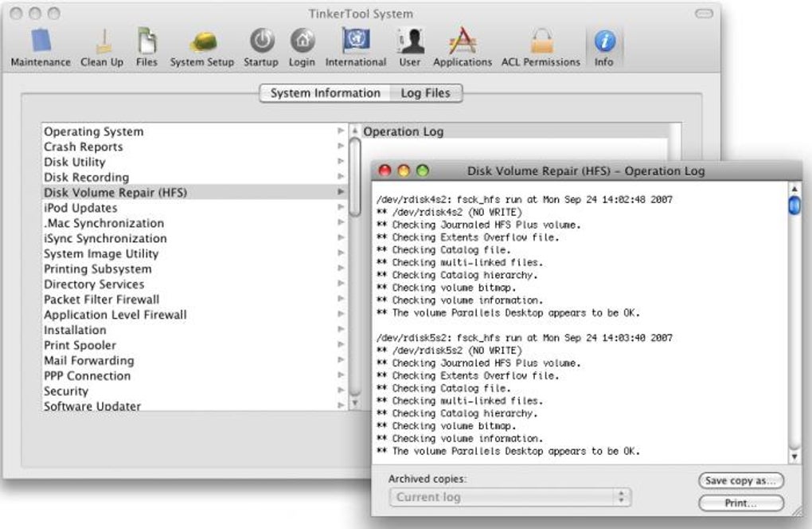Screen dimensions: 812x529
Task: Click the main window toolbar toggle pill
Action: (x=704, y=14)
